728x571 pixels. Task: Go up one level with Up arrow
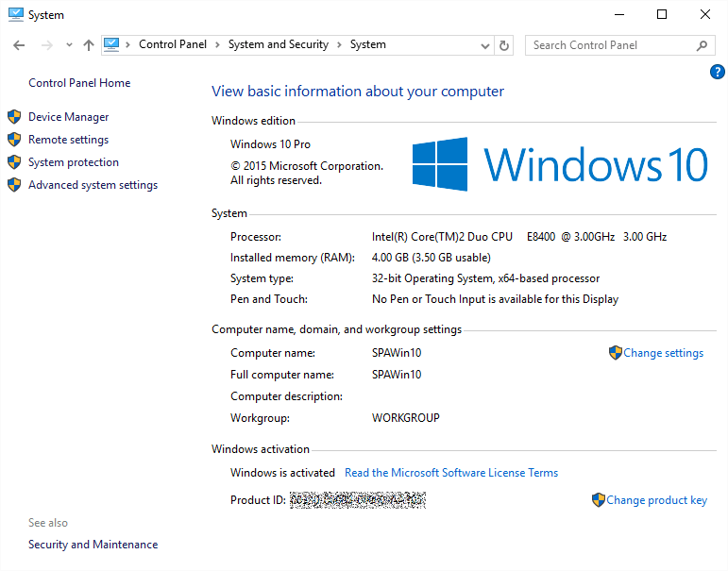coord(88,45)
